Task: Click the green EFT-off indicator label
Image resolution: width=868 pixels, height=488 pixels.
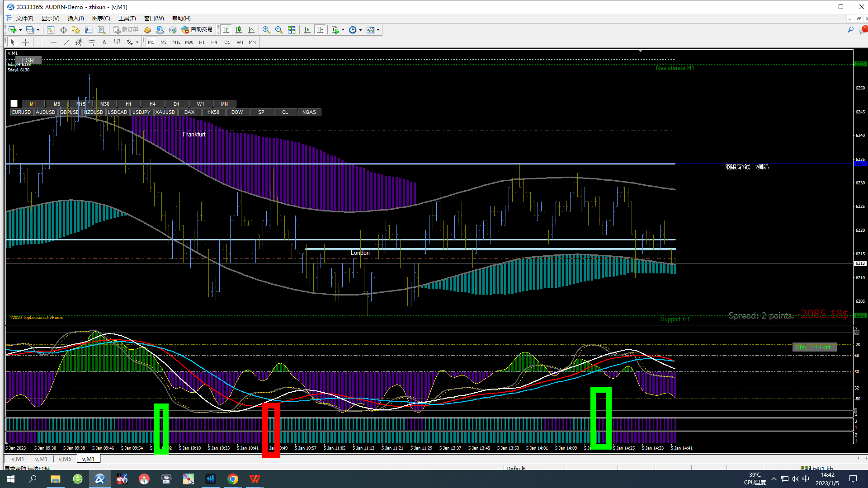Action: 821,347
